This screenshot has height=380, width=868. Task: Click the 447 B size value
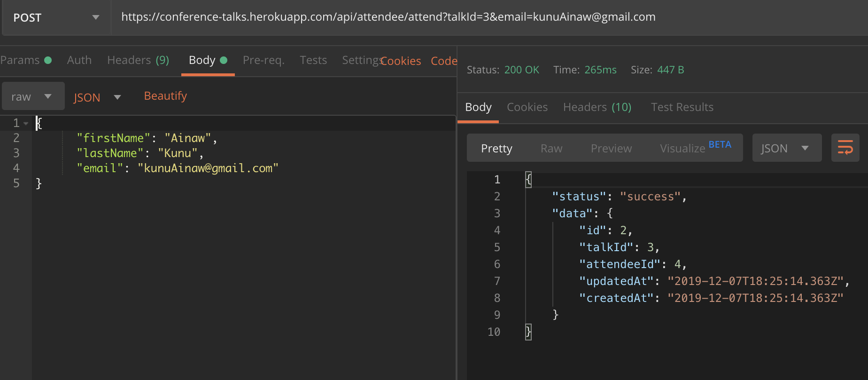pos(670,70)
